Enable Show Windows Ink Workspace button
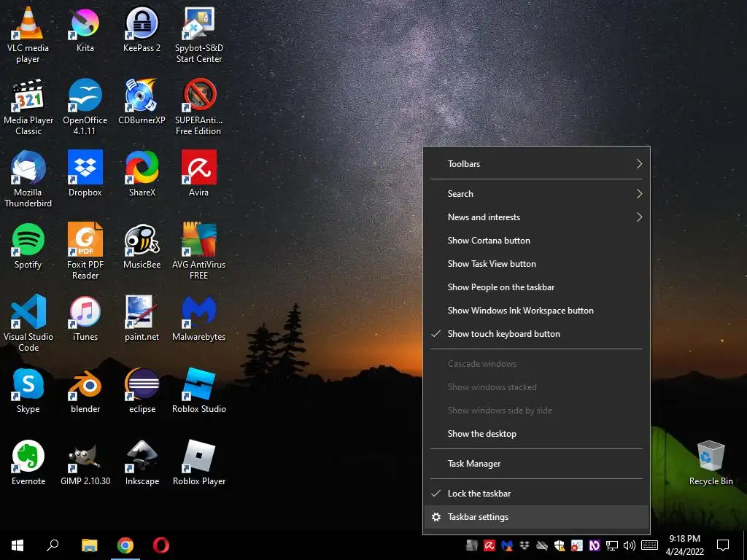The height and width of the screenshot is (560, 747). (x=536, y=311)
